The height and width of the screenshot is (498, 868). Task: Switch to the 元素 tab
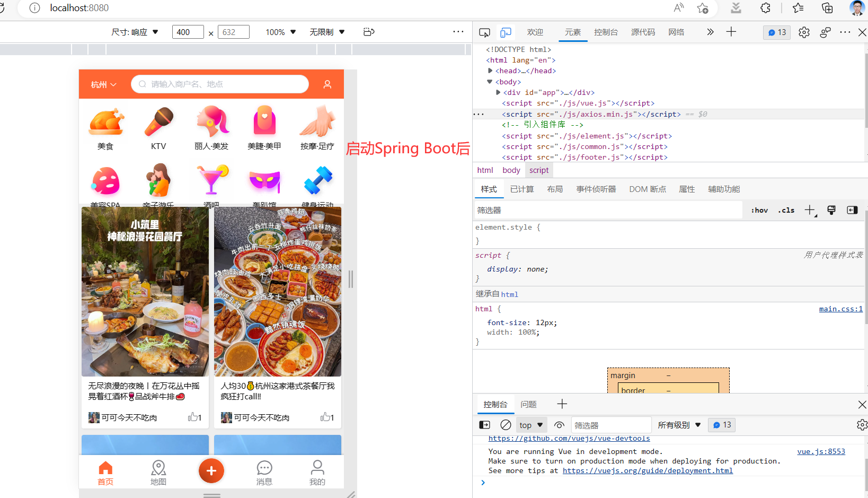point(573,32)
